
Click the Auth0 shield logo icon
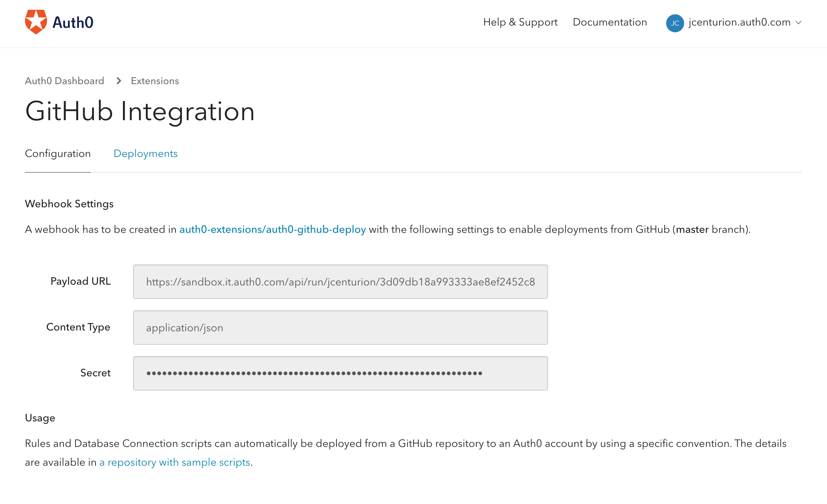pos(36,22)
